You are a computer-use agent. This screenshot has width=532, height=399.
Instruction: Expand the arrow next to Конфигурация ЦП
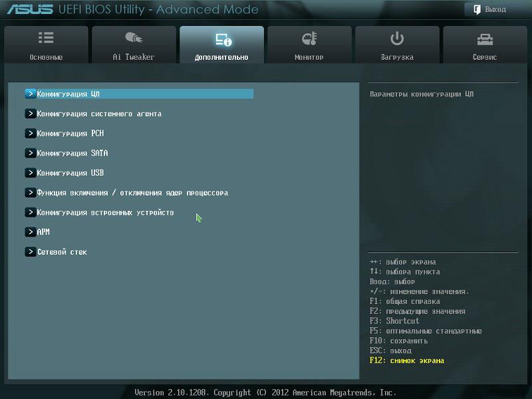point(30,94)
